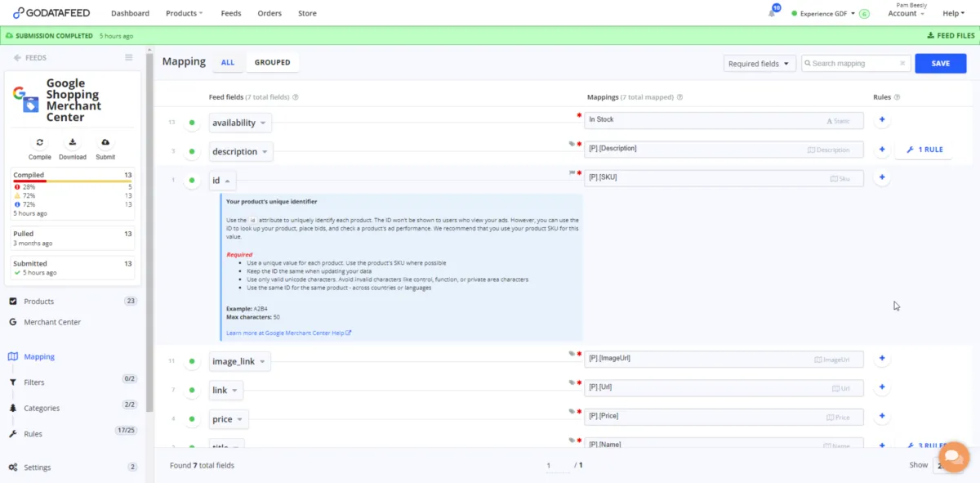Click the Download feed icon
The width and height of the screenshot is (980, 483).
tap(73, 142)
